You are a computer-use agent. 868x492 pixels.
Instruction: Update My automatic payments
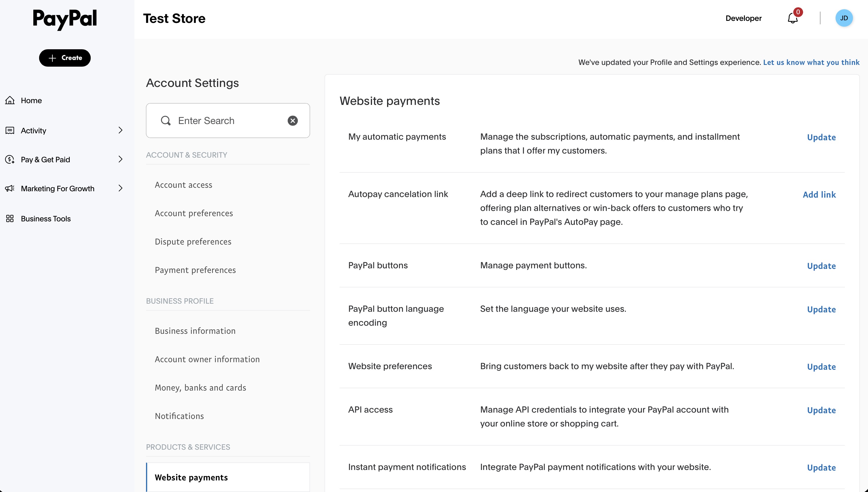click(821, 137)
